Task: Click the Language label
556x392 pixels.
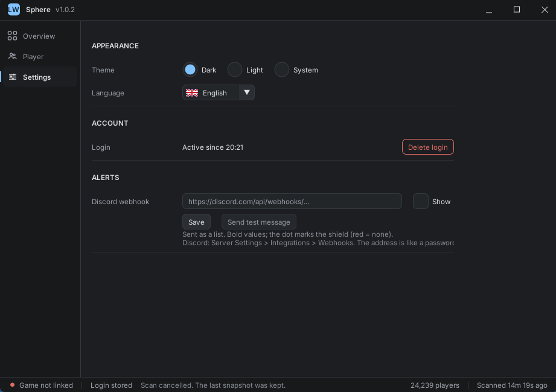Action: tap(108, 93)
